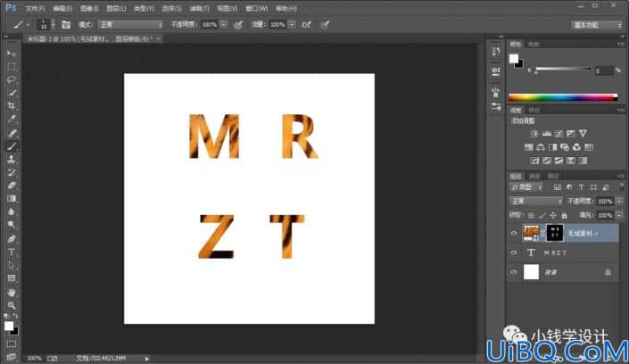Open the Window menu
The height and width of the screenshot is (364, 629).
coord(256,8)
